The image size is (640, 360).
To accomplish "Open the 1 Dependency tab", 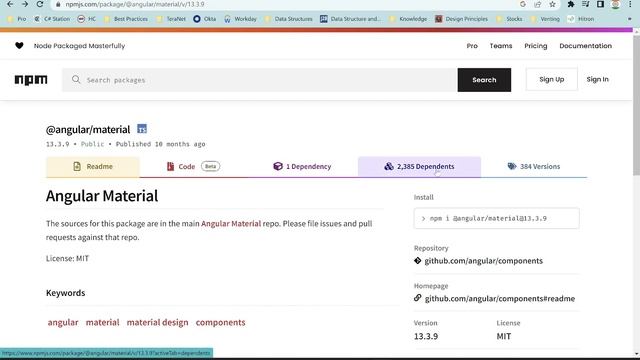I will coord(302,167).
